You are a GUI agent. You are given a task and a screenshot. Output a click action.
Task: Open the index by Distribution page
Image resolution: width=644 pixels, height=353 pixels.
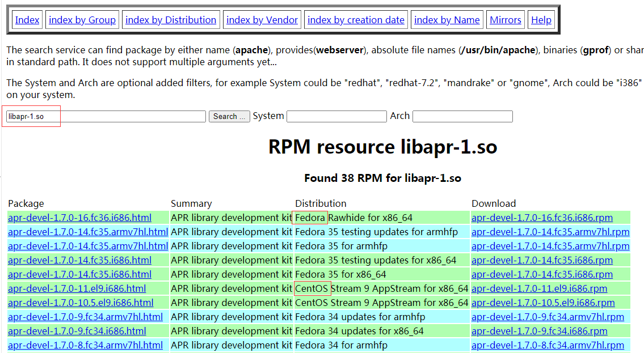click(x=171, y=19)
